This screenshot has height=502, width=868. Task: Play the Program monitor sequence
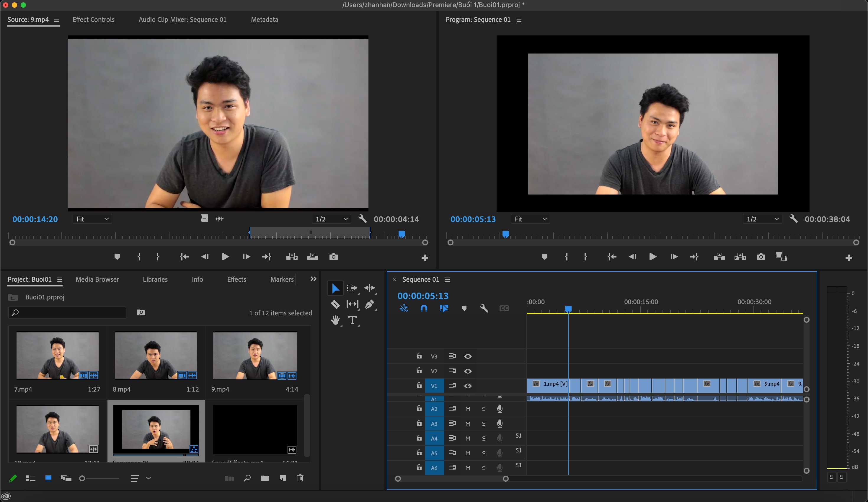pyautogui.click(x=652, y=257)
